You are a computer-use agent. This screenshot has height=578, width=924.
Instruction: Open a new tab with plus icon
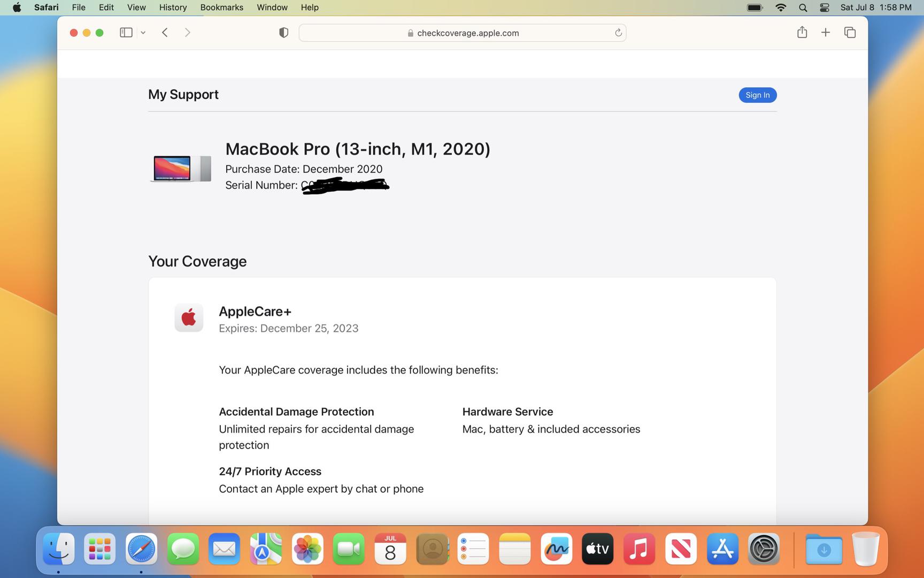tap(826, 33)
